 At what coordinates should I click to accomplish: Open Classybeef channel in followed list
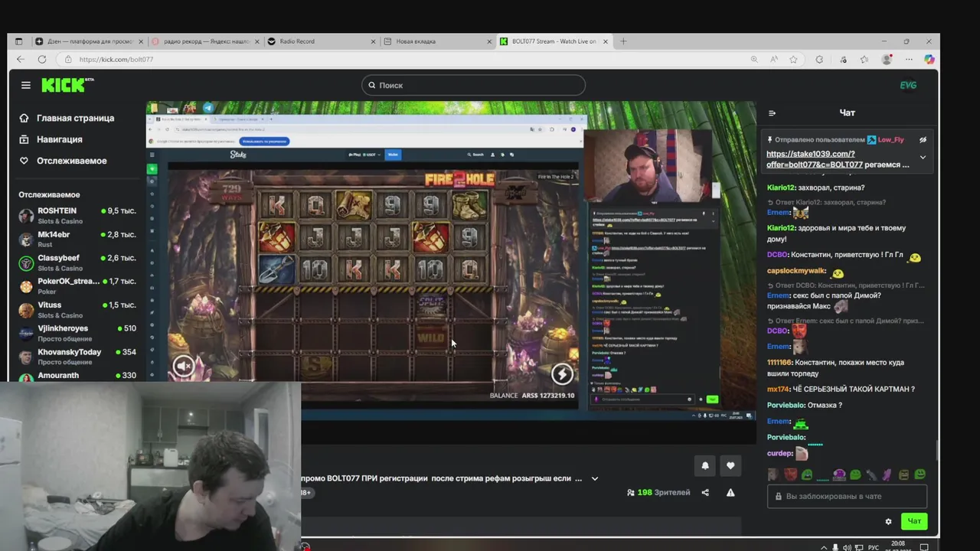tap(78, 262)
